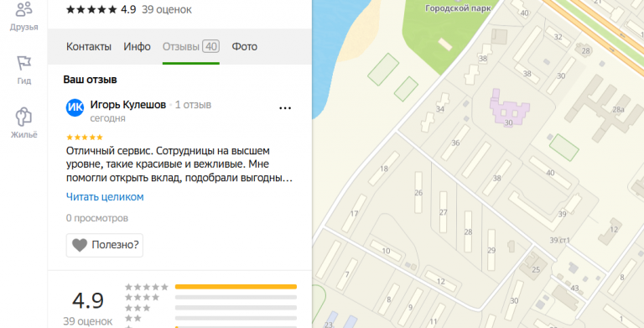Open the Друзья sidebar icon
Screen dimensions: 644x328
(x=23, y=16)
